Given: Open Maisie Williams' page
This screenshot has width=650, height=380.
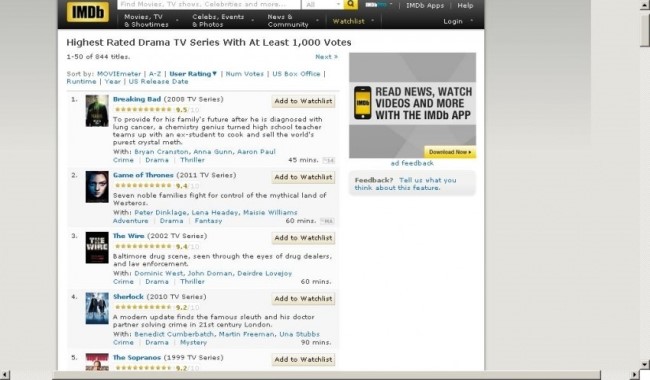Looking at the screenshot, I should (270, 213).
